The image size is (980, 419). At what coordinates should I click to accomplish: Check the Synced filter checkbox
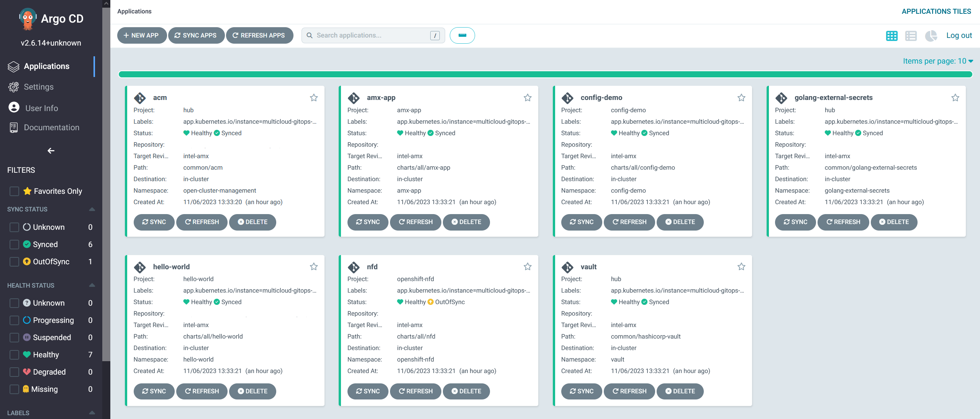click(14, 244)
